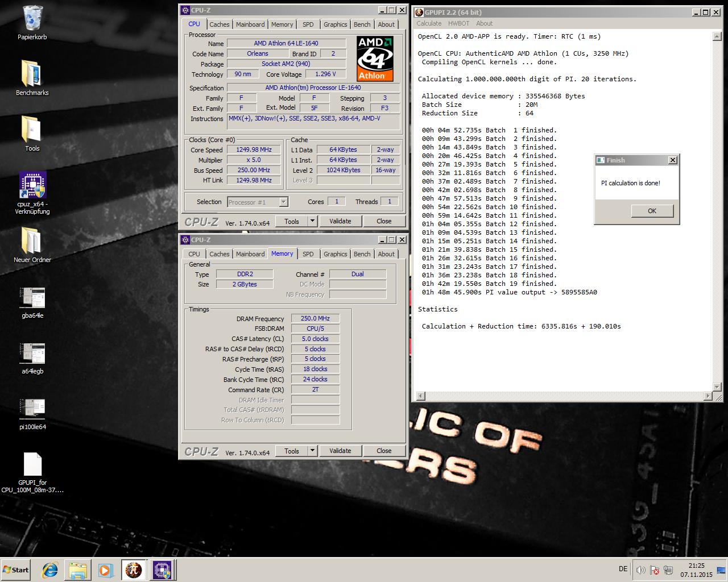Viewport: 728px width, 582px height.
Task: Click the volume speaker tray icon
Action: [x=641, y=570]
